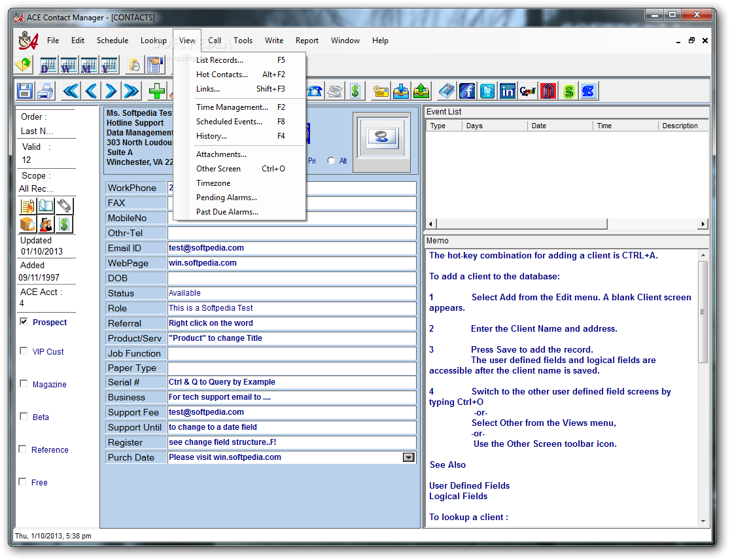
Task: Click the Description column header in Event List
Action: 683,126
